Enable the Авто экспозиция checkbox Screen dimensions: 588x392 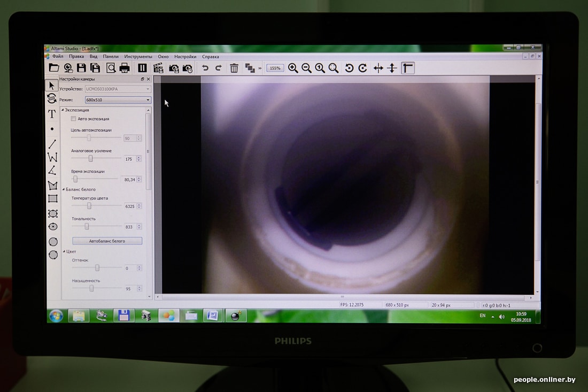74,119
